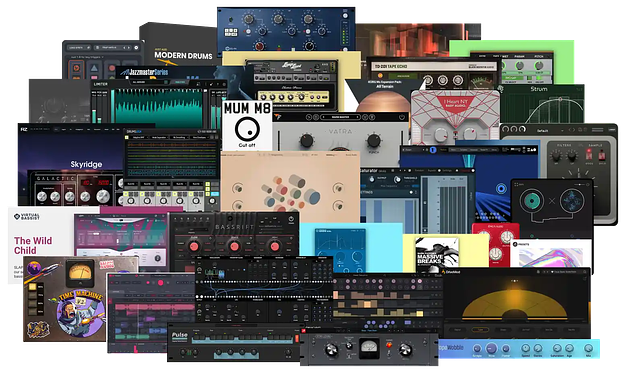This screenshot has width=625, height=373.
Task: Click the MUM M8 Cut off knob
Action: [x=247, y=129]
